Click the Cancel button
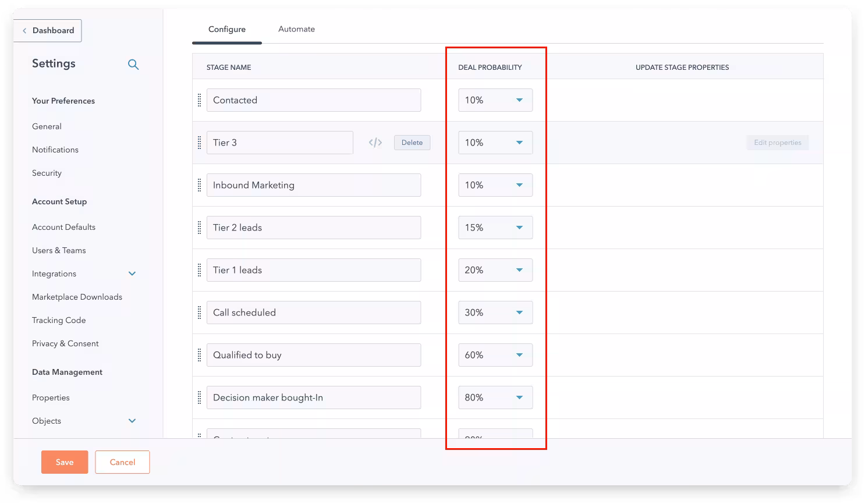The height and width of the screenshot is (504, 865). tap(122, 462)
